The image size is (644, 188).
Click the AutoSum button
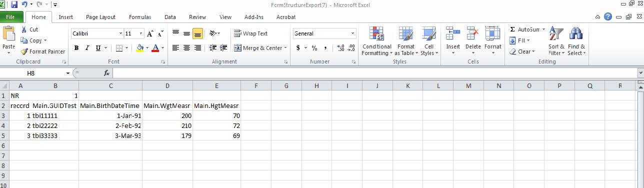(x=527, y=29)
